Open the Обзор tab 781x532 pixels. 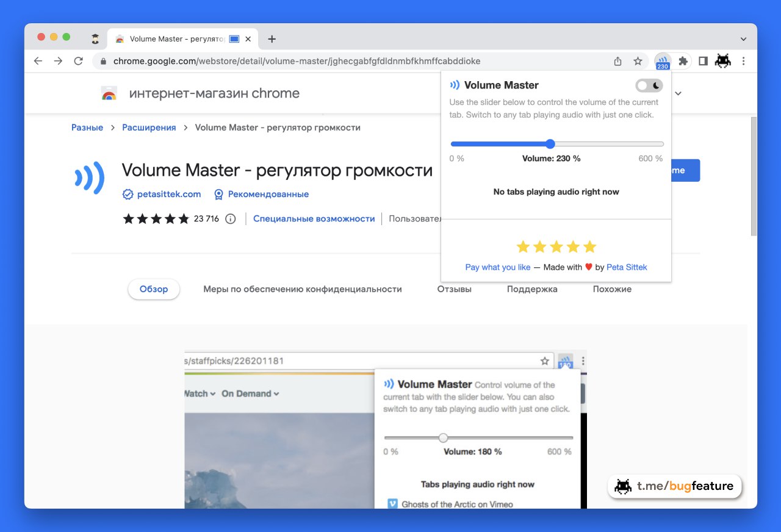[x=154, y=289]
